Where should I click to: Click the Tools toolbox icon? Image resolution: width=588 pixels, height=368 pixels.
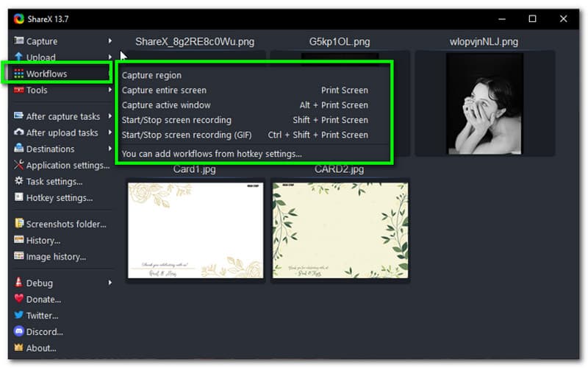tap(19, 90)
